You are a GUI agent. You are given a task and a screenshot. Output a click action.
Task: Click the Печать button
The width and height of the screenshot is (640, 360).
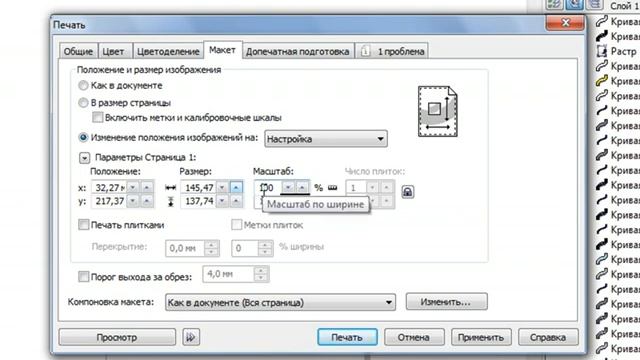(347, 337)
